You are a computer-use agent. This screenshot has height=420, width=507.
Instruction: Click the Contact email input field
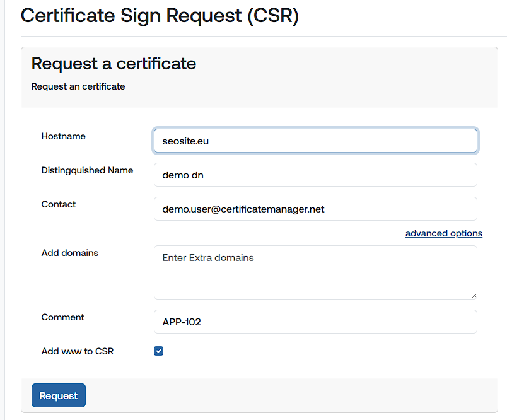click(315, 209)
